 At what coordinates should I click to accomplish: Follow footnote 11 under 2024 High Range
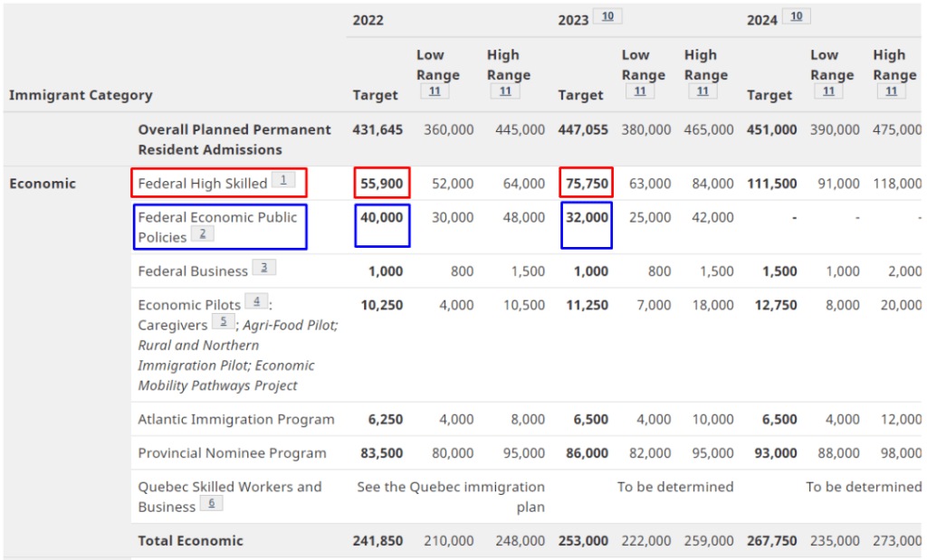pyautogui.click(x=891, y=91)
